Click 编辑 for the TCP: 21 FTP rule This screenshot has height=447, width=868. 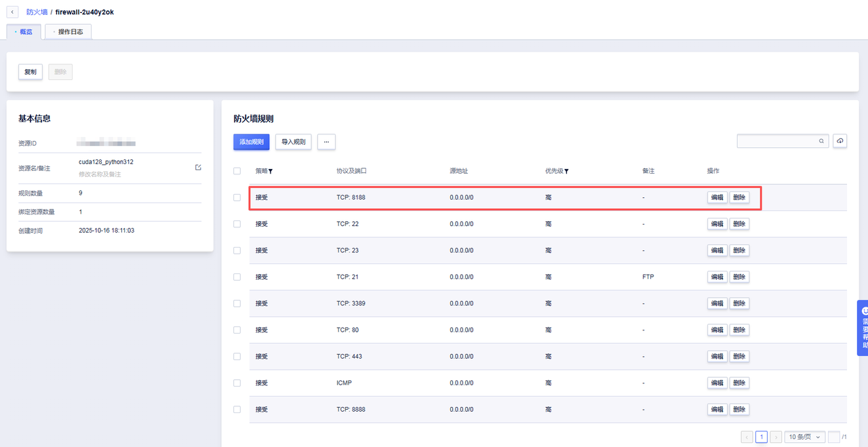717,277
